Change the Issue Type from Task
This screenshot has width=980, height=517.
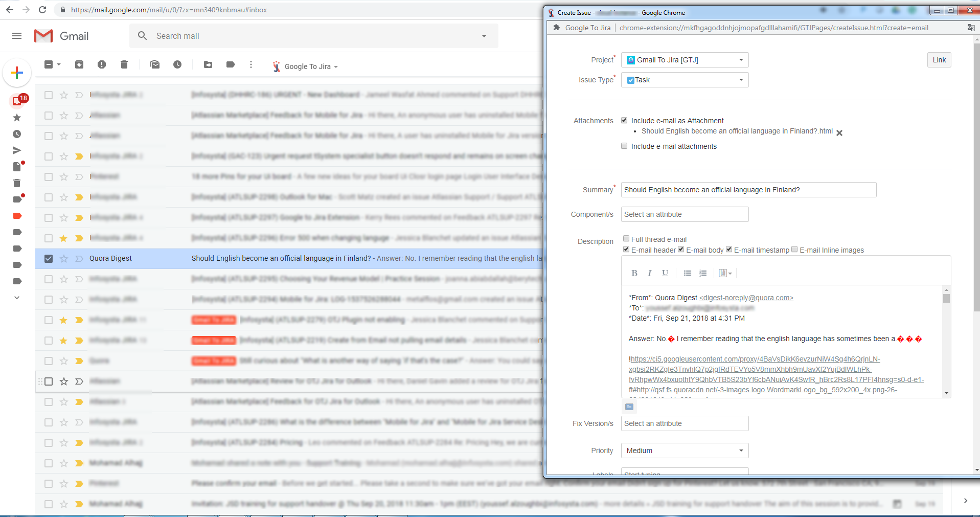[x=740, y=80]
